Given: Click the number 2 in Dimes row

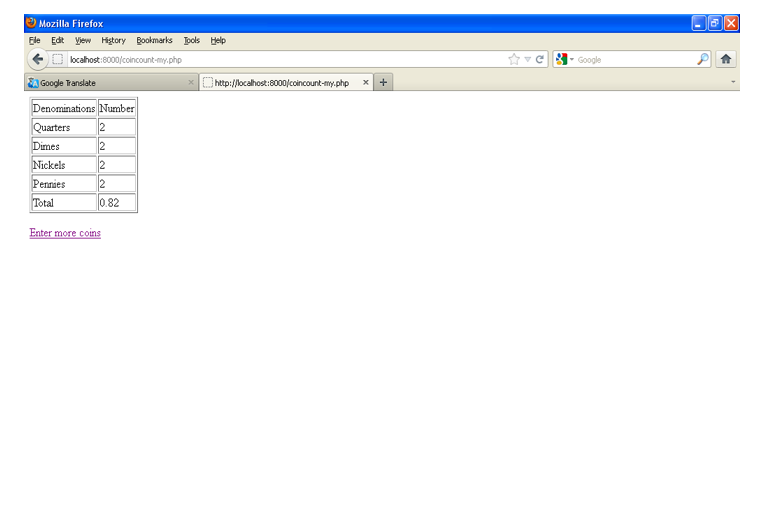Looking at the screenshot, I should tap(102, 146).
